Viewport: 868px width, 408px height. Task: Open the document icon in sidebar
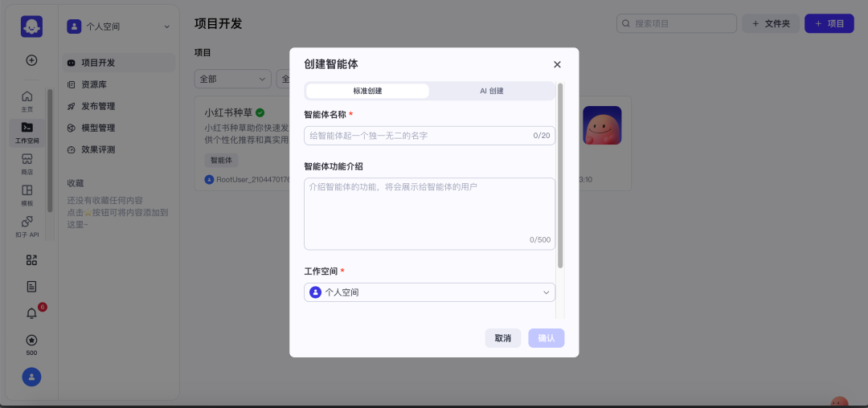pyautogui.click(x=31, y=287)
